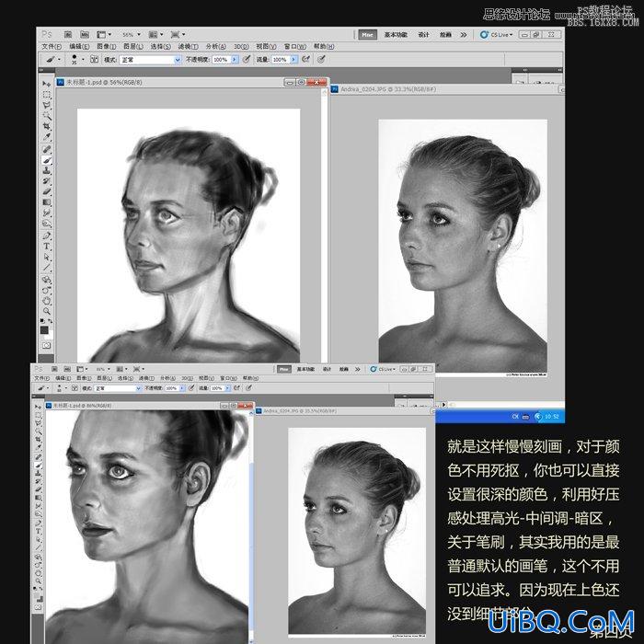Toggle tablet pressure for opacity in lower window
This screenshot has height=644, width=644.
[x=191, y=388]
